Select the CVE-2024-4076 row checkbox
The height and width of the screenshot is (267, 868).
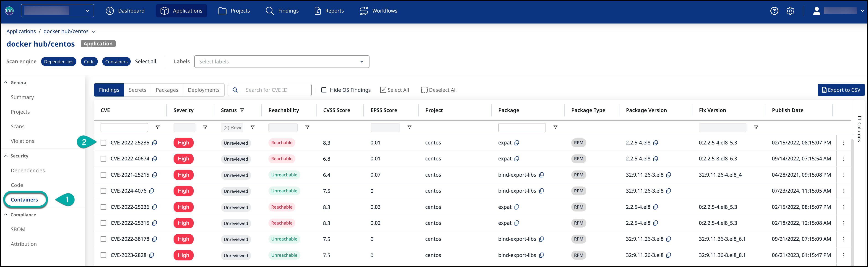point(104,191)
